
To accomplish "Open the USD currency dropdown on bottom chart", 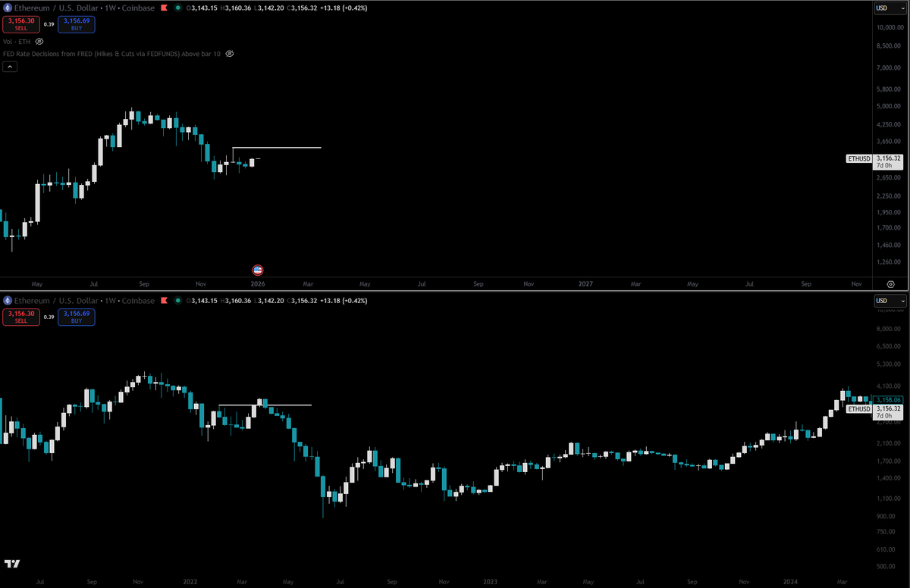I will (x=889, y=301).
